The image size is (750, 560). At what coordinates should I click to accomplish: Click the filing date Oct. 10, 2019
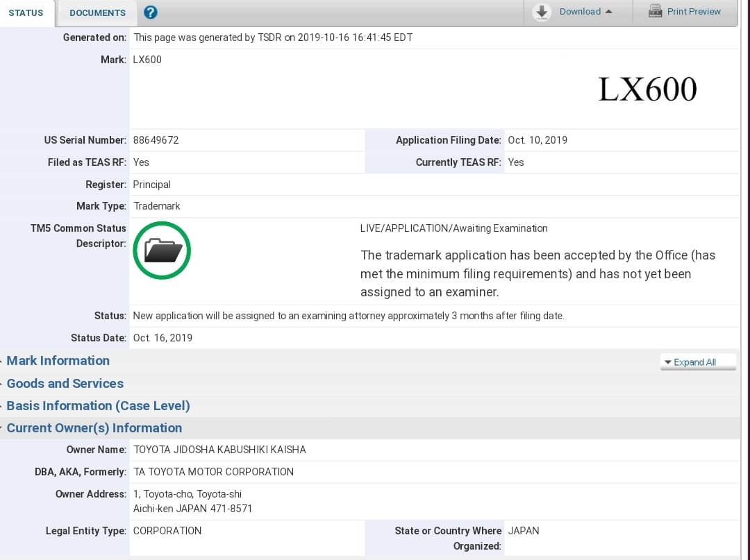537,140
